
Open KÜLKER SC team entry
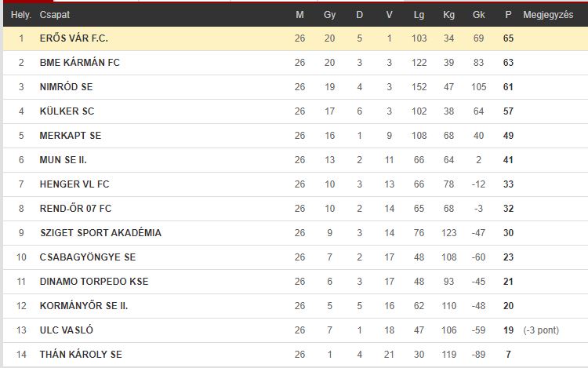67,111
